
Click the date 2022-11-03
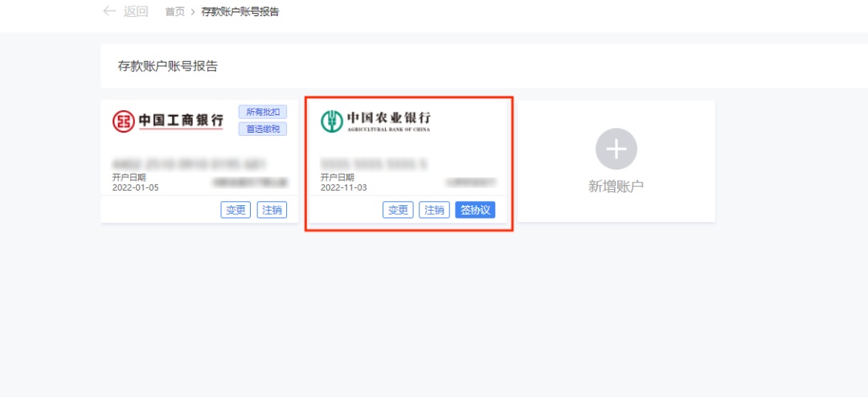[344, 187]
